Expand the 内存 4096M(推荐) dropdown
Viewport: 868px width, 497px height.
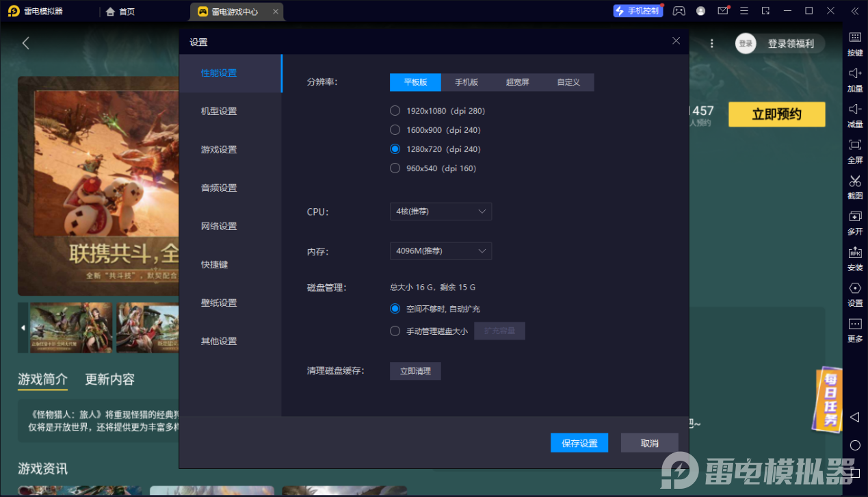tap(440, 251)
